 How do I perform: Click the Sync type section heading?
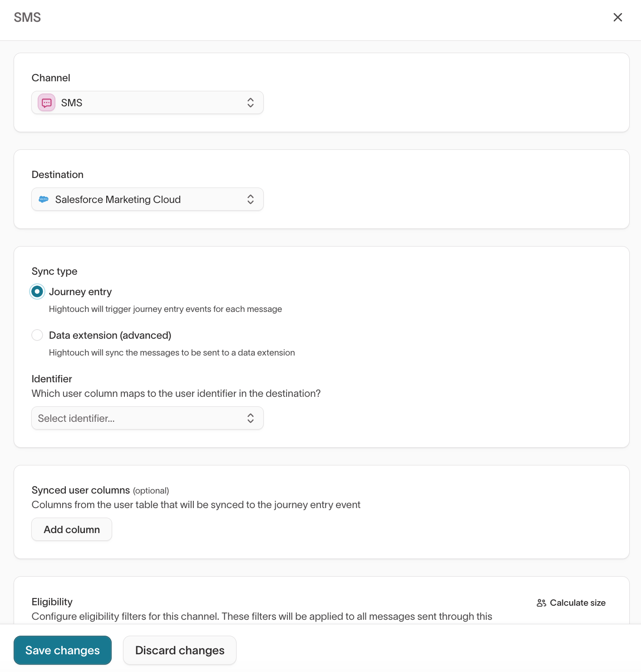(54, 271)
